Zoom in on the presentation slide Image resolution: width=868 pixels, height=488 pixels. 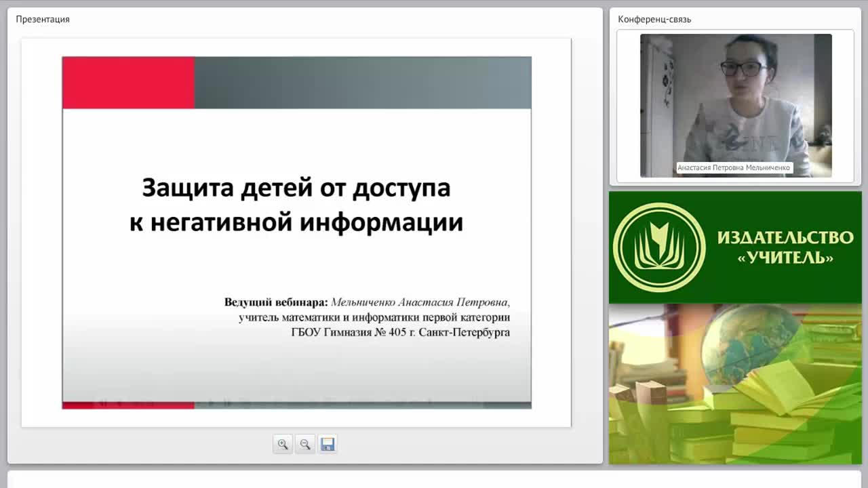point(283,445)
